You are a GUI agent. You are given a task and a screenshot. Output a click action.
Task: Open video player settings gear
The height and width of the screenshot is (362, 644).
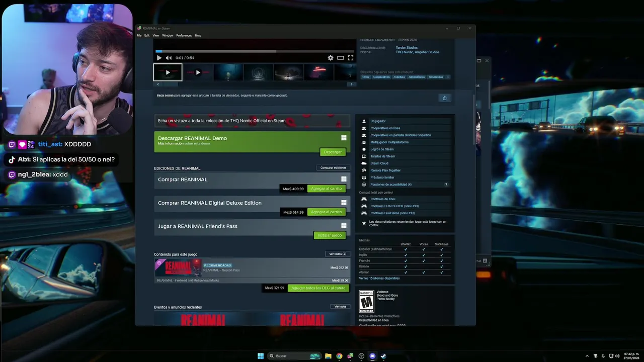(x=331, y=58)
